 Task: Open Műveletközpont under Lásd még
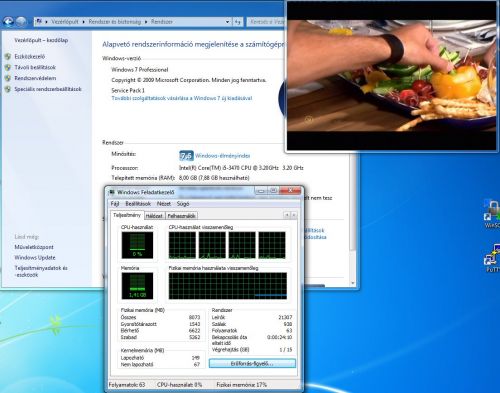[x=34, y=247]
